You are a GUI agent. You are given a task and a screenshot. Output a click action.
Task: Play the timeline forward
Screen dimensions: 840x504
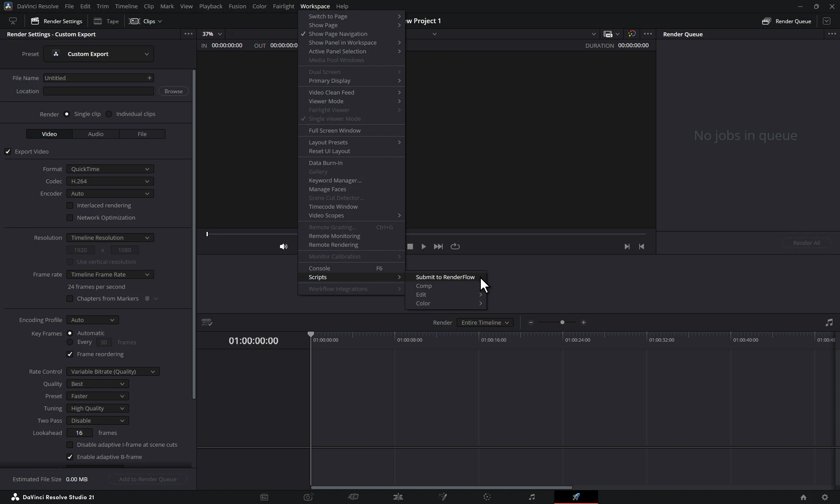[x=423, y=246]
